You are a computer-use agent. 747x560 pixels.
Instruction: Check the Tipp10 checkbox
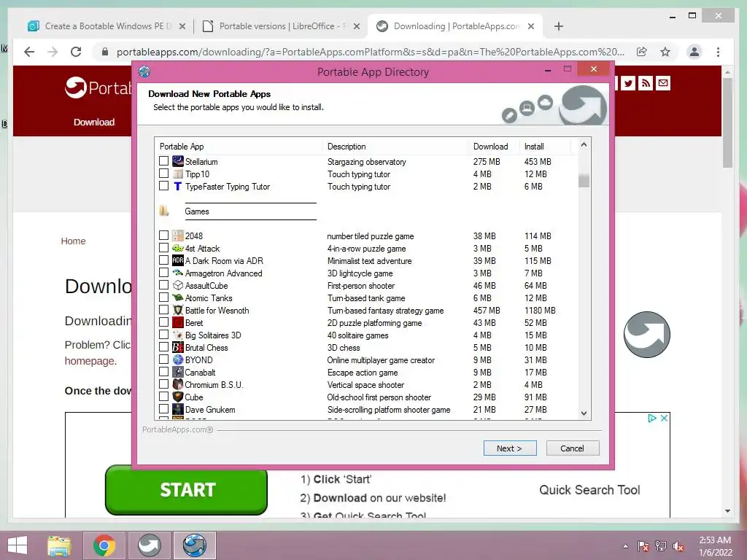163,174
